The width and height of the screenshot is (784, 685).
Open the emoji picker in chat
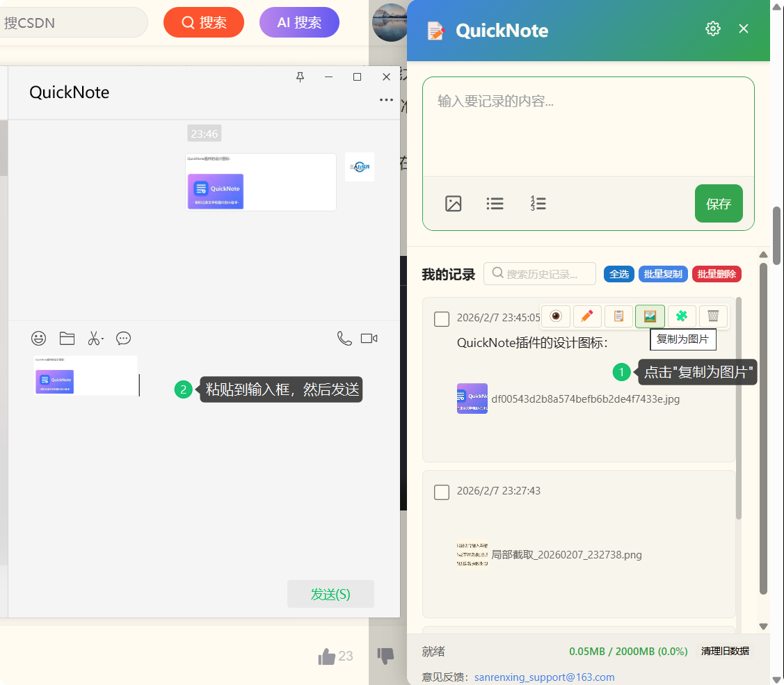pos(39,339)
